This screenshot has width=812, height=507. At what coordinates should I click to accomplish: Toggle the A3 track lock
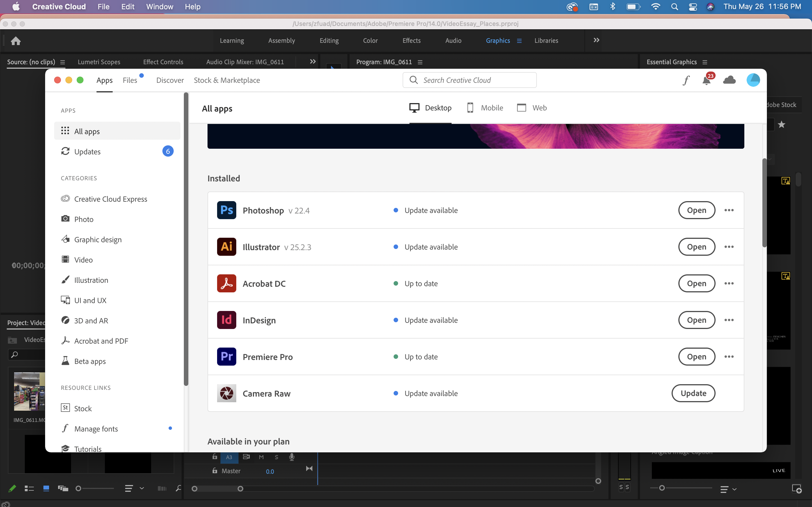click(215, 457)
